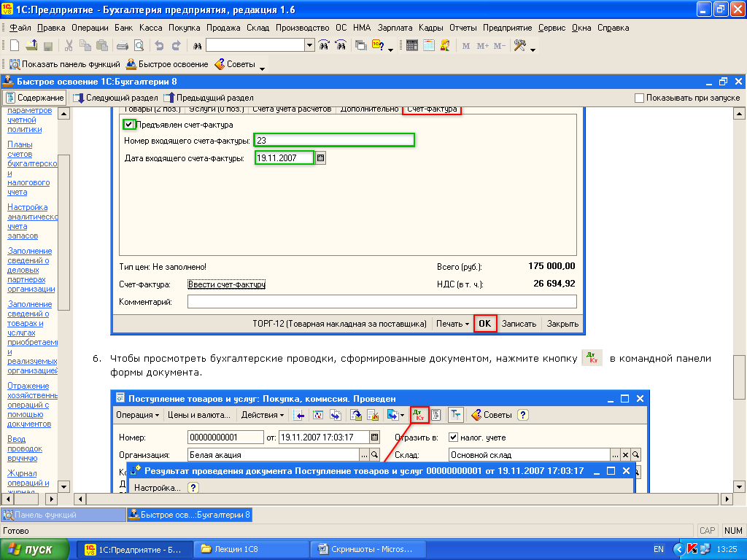This screenshot has height=560, width=747.
Task: Switch to the Быстрое осв...Бухгалтерии 8 window tab
Action: (190, 515)
